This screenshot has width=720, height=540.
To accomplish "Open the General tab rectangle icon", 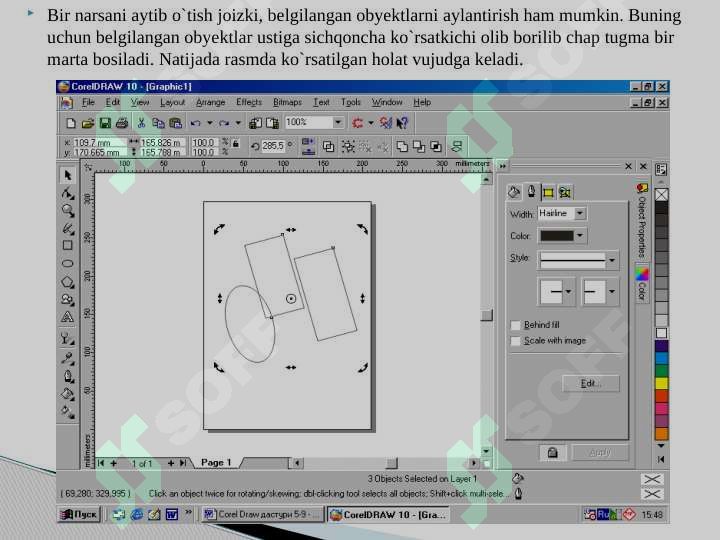I will pyautogui.click(x=548, y=192).
